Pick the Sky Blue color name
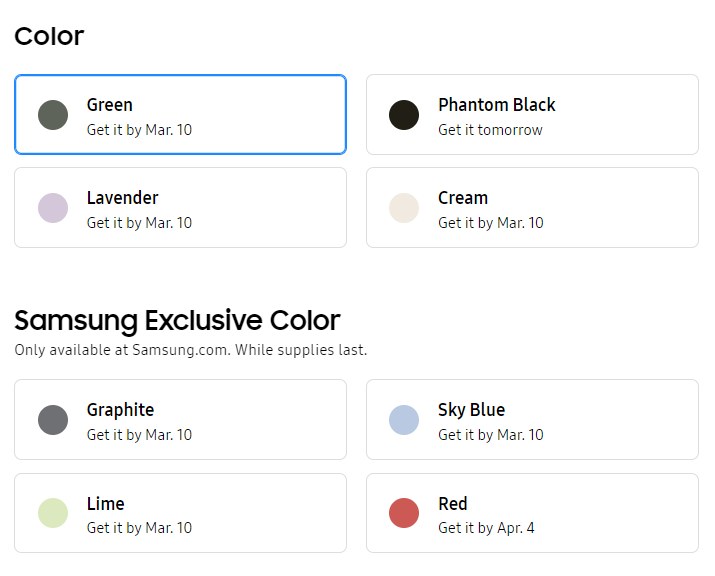The image size is (715, 576). pyautogui.click(x=471, y=410)
